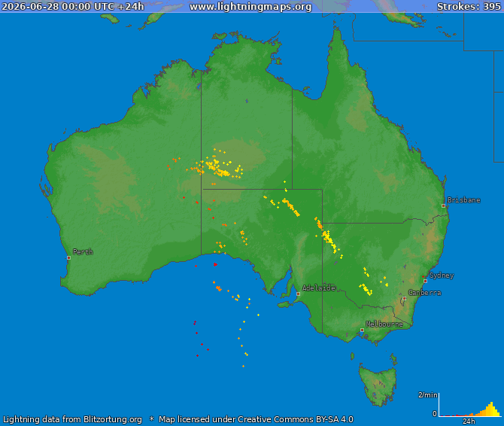Image resolution: width=504 pixels, height=426 pixels.
Task: Click the Sydney city marker square
Action: click(x=425, y=281)
